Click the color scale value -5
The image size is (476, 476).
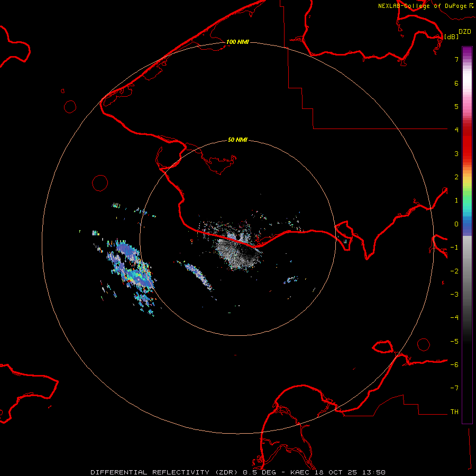[x=454, y=342]
